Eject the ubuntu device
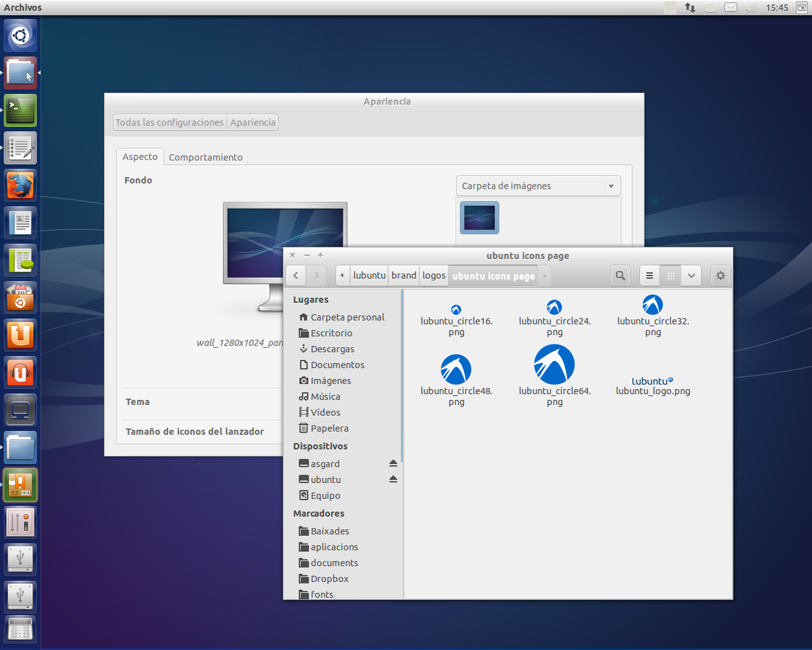Image resolution: width=812 pixels, height=650 pixels. pos(393,479)
